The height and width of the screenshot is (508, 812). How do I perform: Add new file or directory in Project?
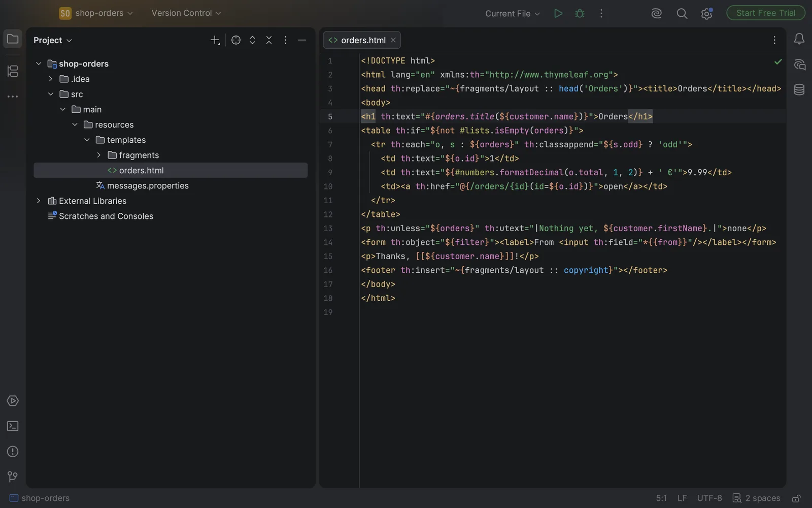click(x=215, y=40)
